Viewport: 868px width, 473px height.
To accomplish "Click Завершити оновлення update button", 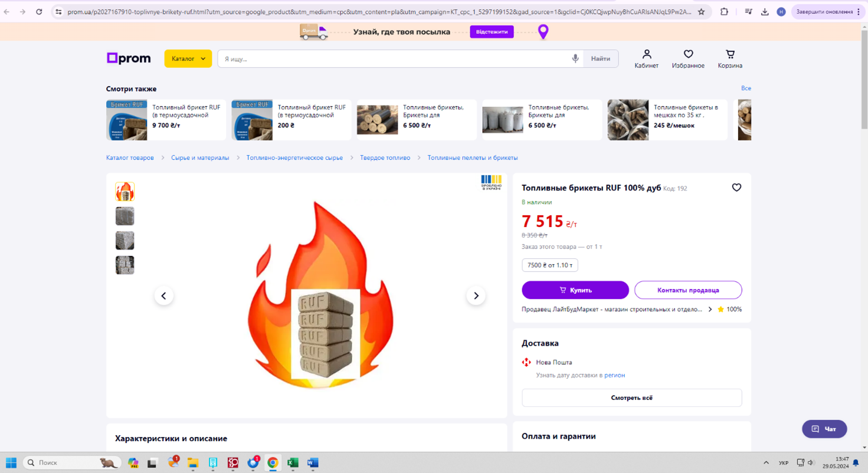I will click(828, 12).
